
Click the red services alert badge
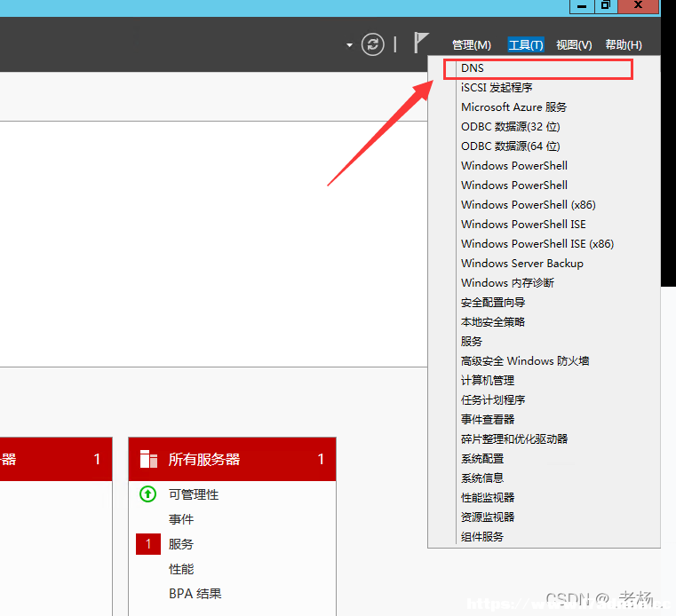(x=147, y=544)
